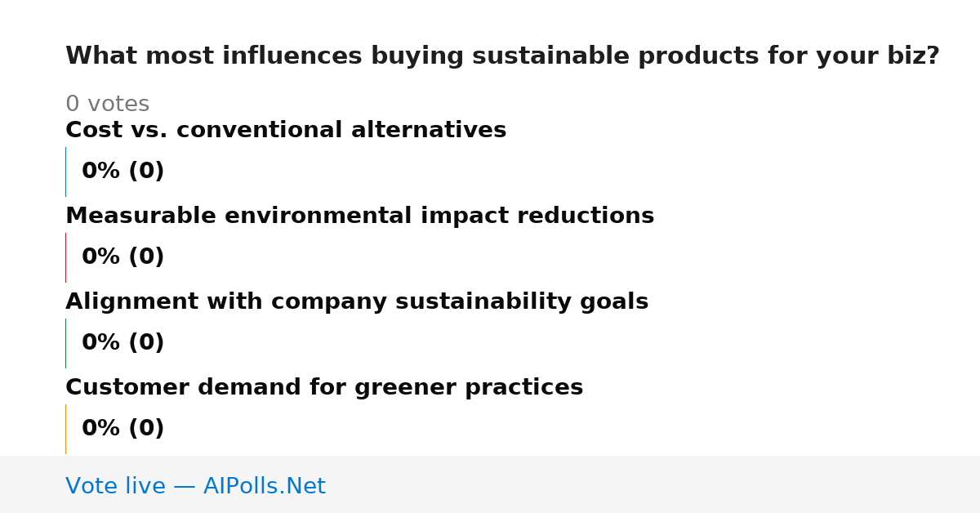980x513 pixels.
Task: Click the poll question heading text
Action: click(502, 56)
